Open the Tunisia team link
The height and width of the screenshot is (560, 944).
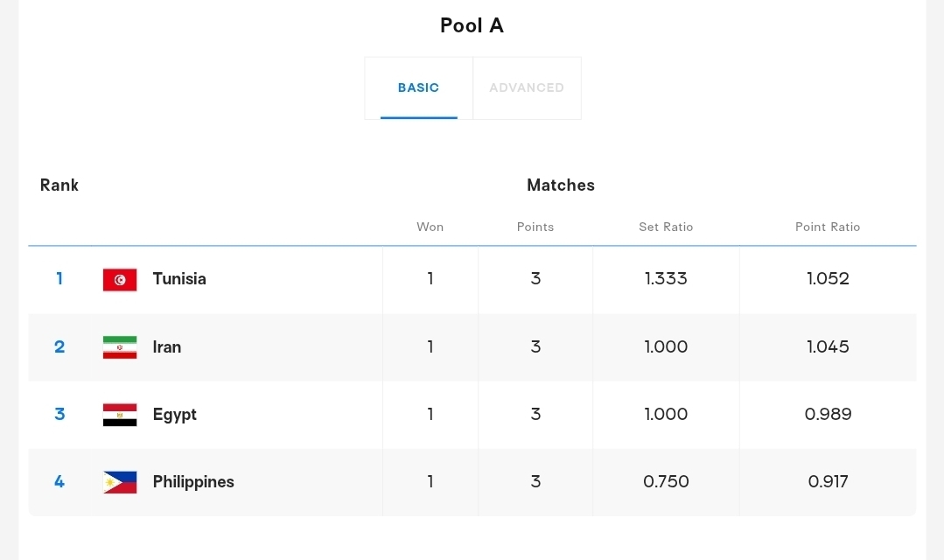coord(179,279)
